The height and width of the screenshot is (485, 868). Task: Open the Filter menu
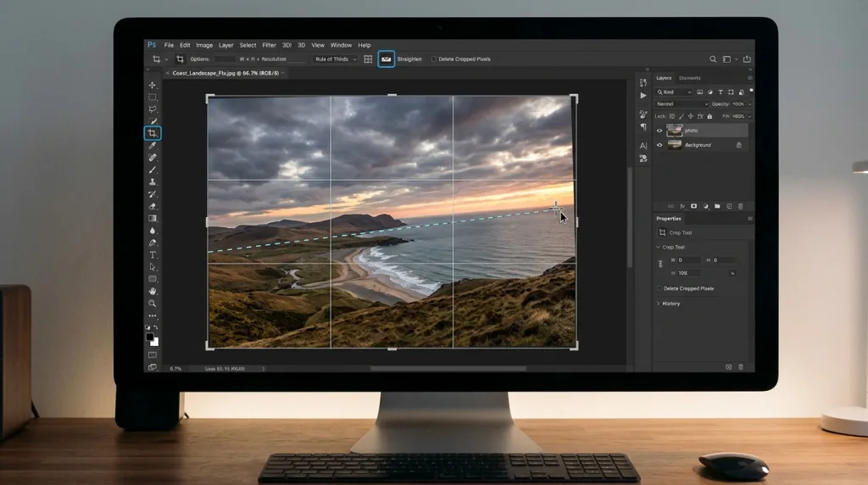point(269,46)
